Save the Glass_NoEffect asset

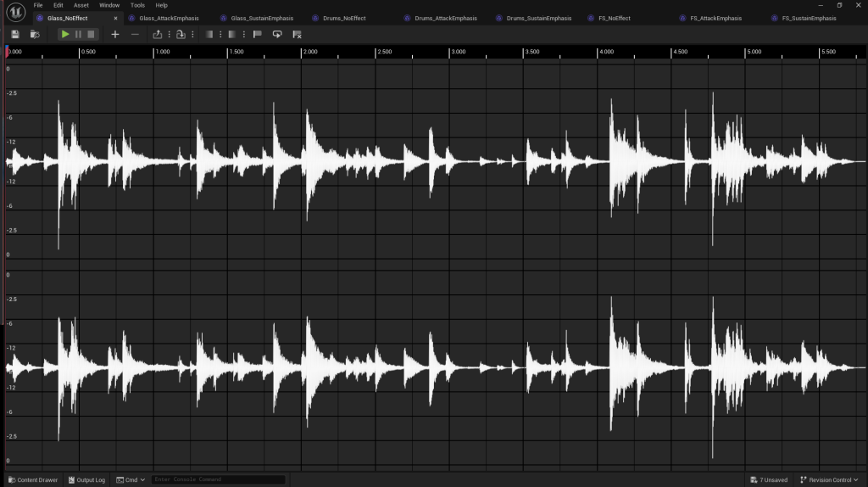point(15,34)
